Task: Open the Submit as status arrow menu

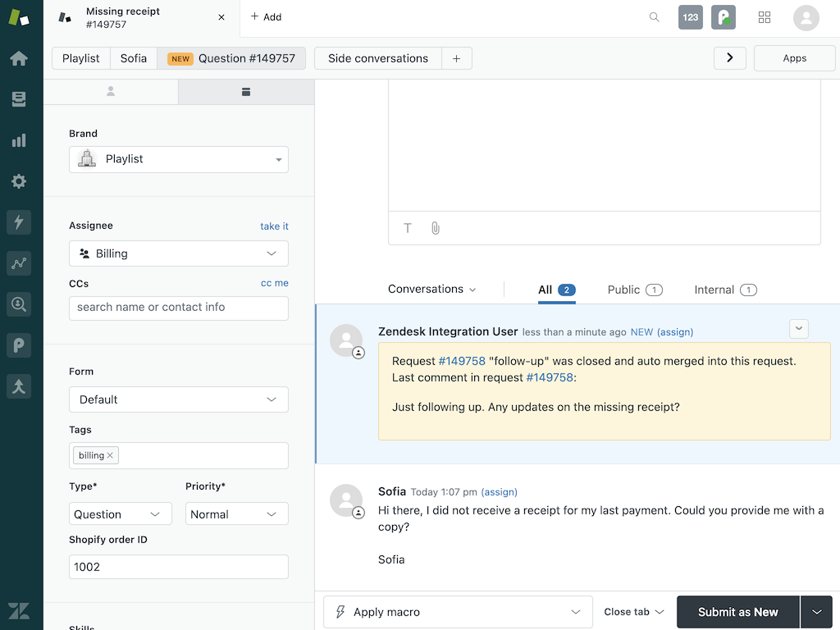Action: [x=816, y=612]
